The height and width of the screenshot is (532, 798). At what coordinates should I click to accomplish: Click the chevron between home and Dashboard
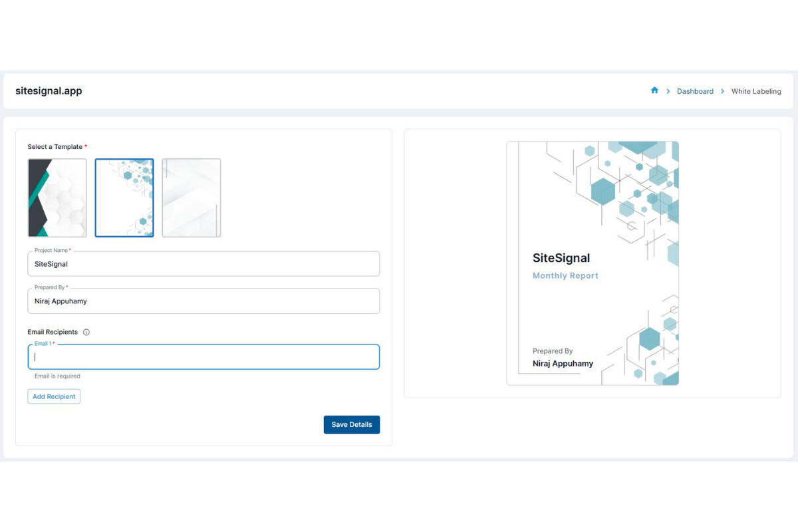point(668,91)
